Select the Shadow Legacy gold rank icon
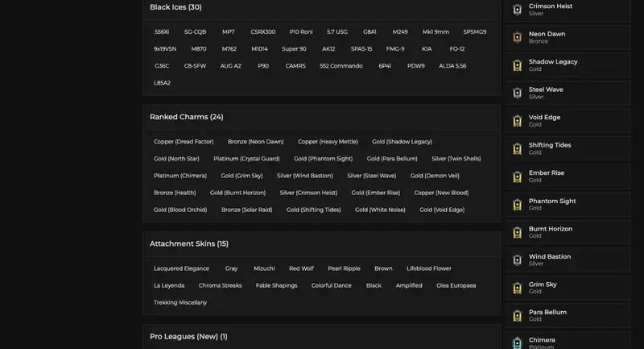 tap(518, 65)
